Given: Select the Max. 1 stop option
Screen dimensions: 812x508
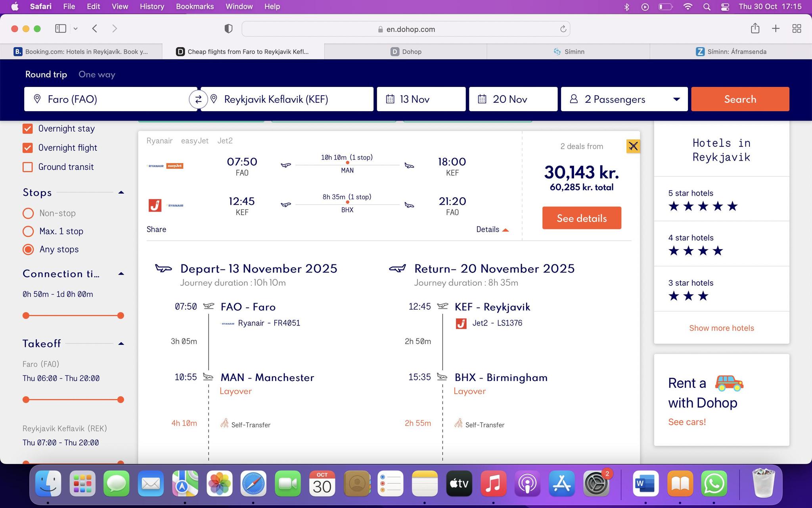Looking at the screenshot, I should [28, 231].
